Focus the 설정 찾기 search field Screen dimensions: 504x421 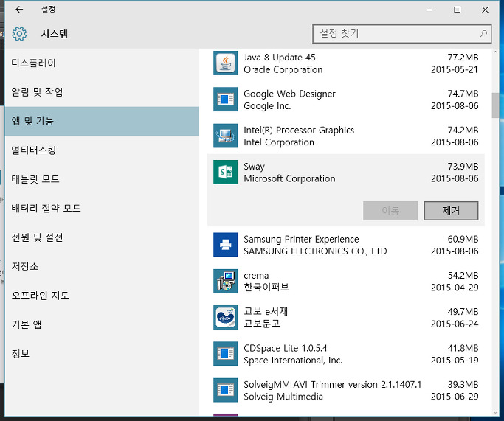pos(401,34)
